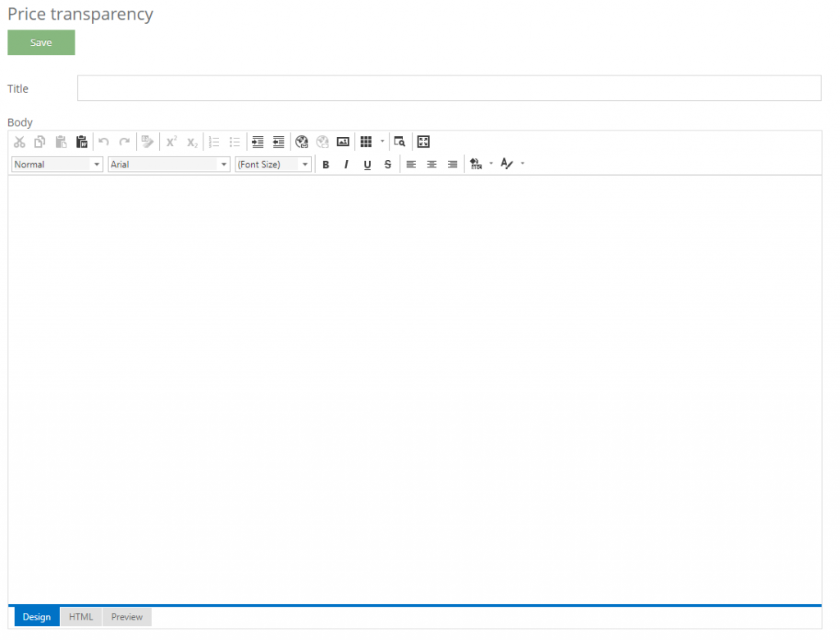Click the remove link icon
The width and height of the screenshot is (840, 640).
tap(322, 142)
